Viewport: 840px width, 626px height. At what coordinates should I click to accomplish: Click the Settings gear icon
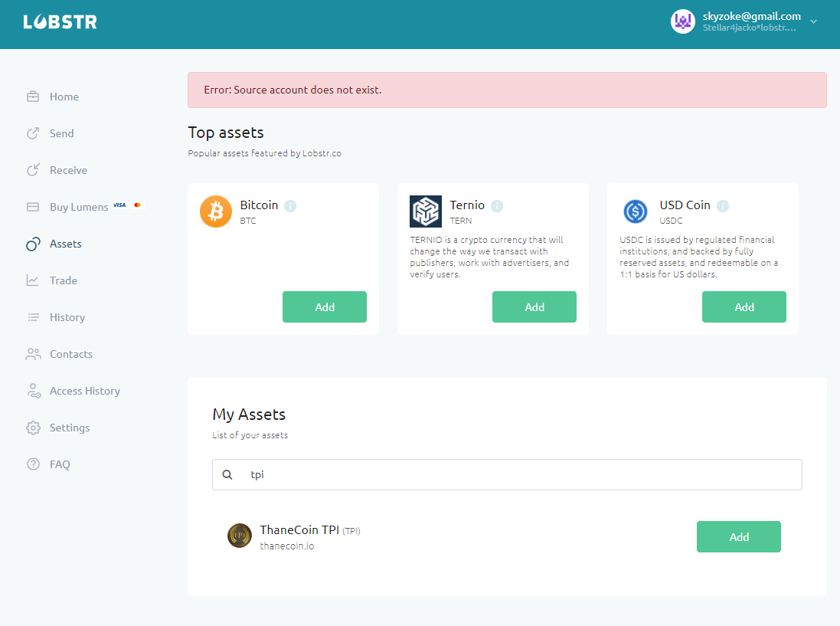(33, 428)
